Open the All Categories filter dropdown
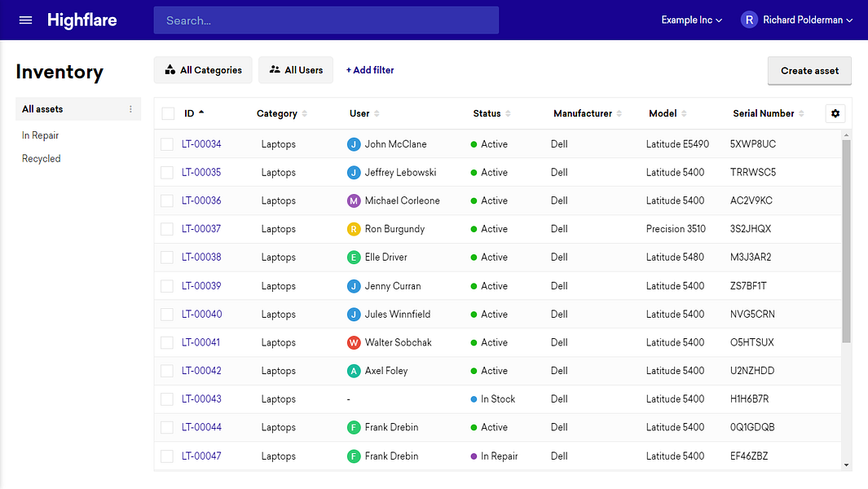This screenshot has height=489, width=868. click(203, 70)
